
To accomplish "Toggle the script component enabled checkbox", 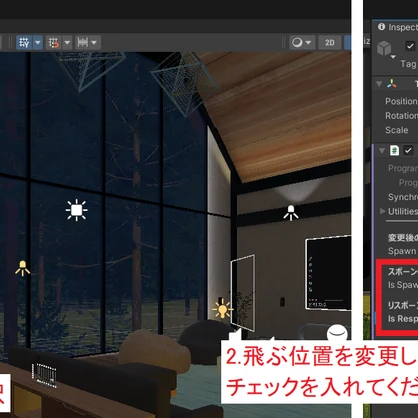I will (x=408, y=150).
